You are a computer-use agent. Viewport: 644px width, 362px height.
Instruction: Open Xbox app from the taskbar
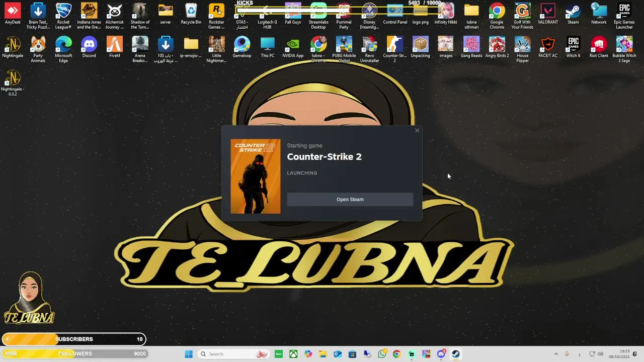(x=293, y=354)
